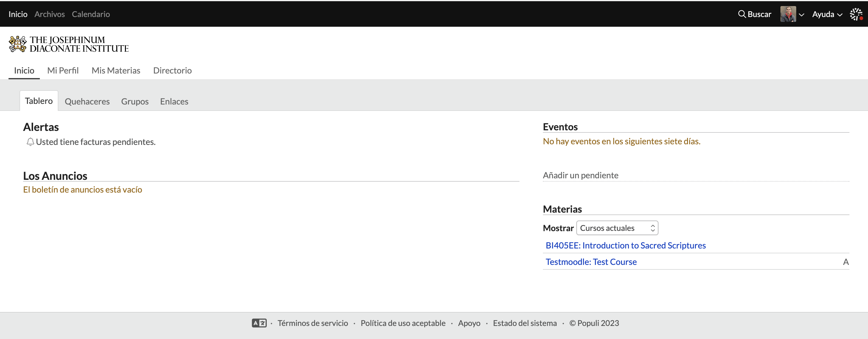Click the bell alert icon
Image resolution: width=868 pixels, height=339 pixels.
click(x=30, y=142)
